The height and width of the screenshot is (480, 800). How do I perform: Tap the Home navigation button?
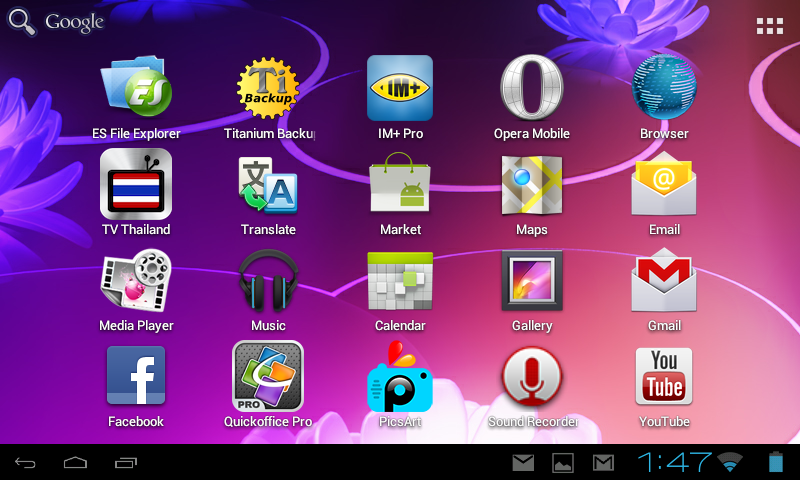pos(75,463)
